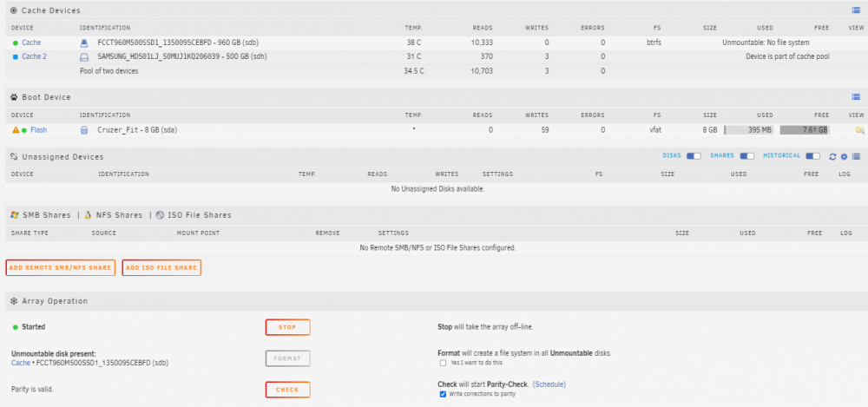Switch to ISO File Shares tab

tap(194, 215)
